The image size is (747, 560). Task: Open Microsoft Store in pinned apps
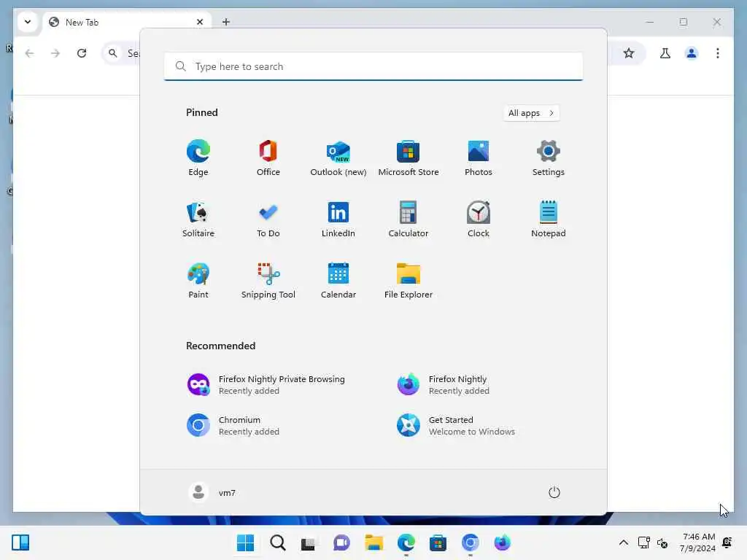coord(409,158)
